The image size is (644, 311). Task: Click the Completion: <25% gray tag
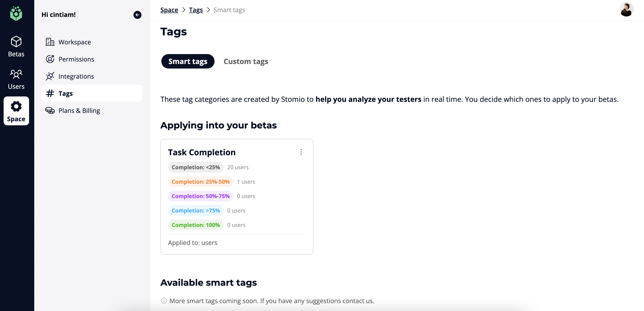click(196, 167)
